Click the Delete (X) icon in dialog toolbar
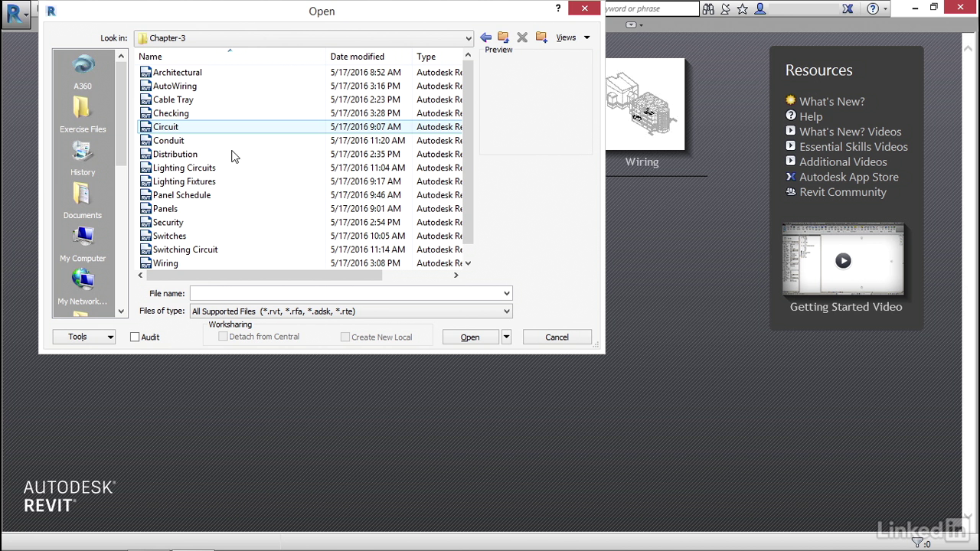 click(x=522, y=37)
